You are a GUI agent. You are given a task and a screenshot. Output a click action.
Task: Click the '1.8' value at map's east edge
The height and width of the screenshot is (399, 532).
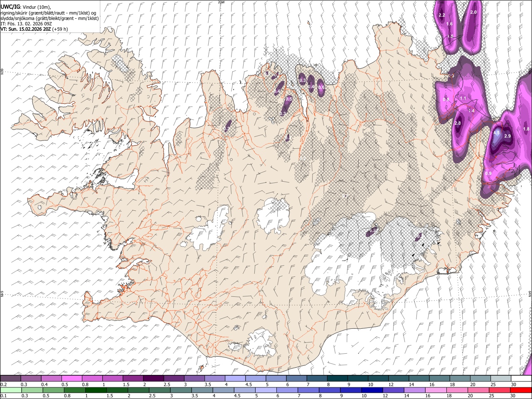(x=526, y=129)
